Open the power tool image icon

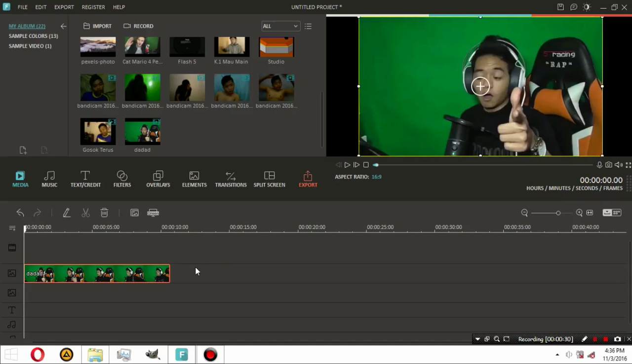(x=134, y=213)
